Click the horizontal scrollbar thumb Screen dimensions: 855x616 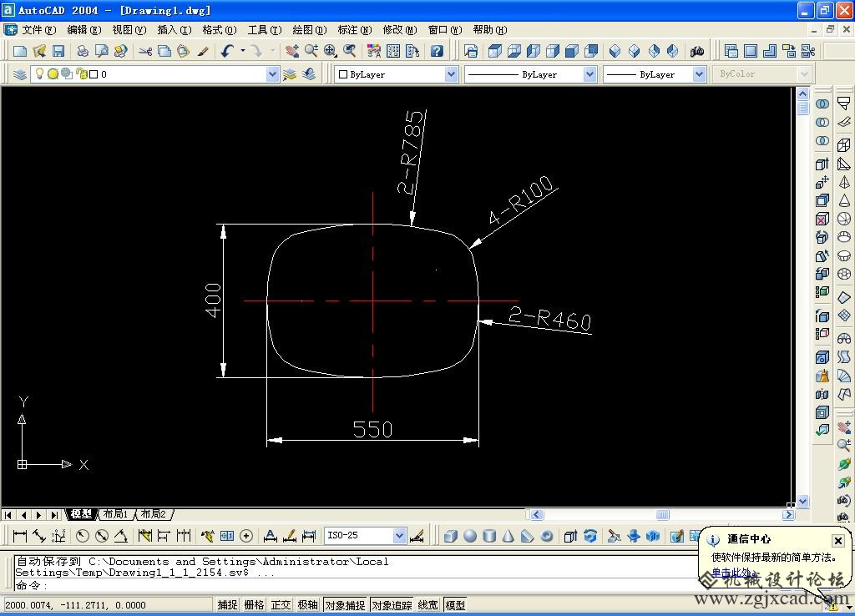[x=662, y=515]
